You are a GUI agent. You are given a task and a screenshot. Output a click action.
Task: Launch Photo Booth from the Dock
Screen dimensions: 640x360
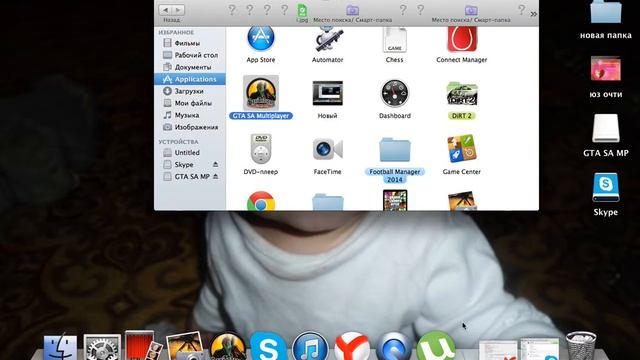click(143, 346)
